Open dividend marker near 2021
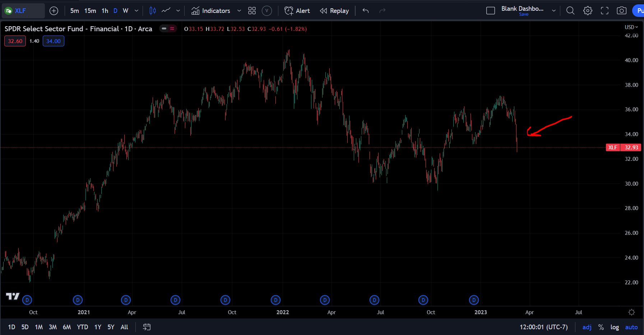Viewport: 644px width, 335px height. tap(78, 300)
